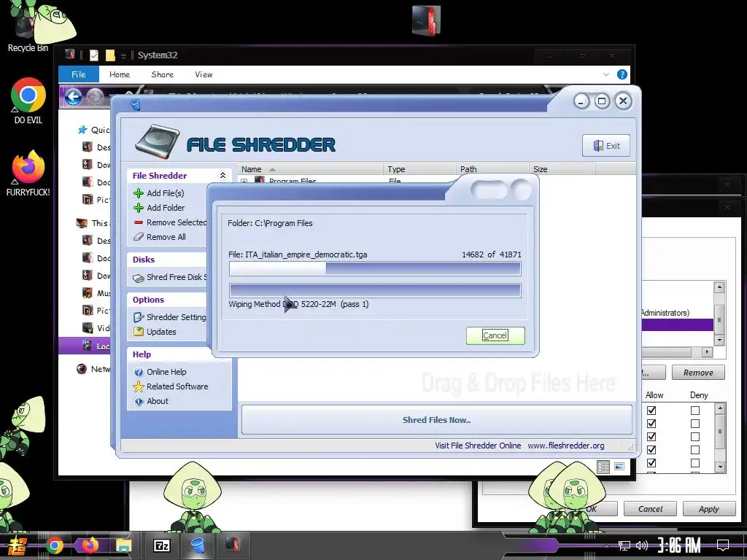Open Firefox from the taskbar
This screenshot has height=560, width=747.
90,545
